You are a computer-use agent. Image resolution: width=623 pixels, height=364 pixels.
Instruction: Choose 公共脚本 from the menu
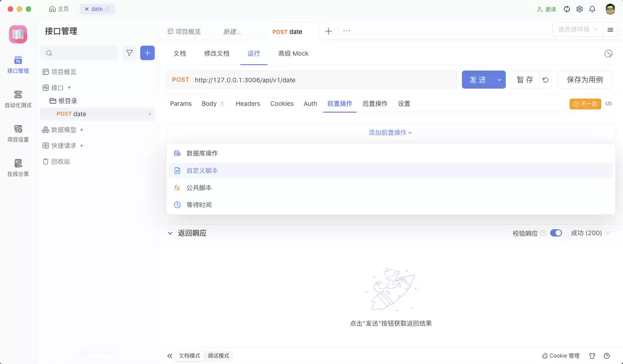(x=390, y=188)
